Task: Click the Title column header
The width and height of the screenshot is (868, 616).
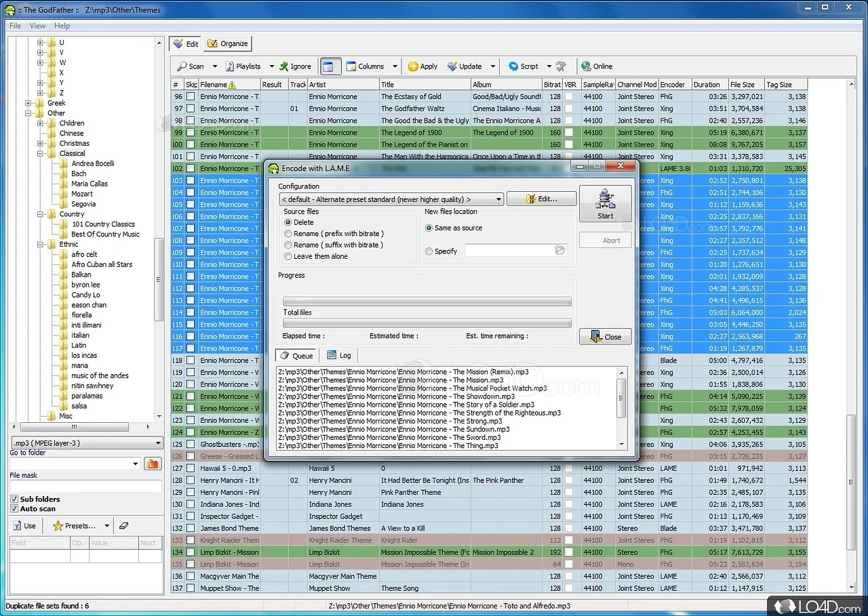Action: (x=425, y=85)
